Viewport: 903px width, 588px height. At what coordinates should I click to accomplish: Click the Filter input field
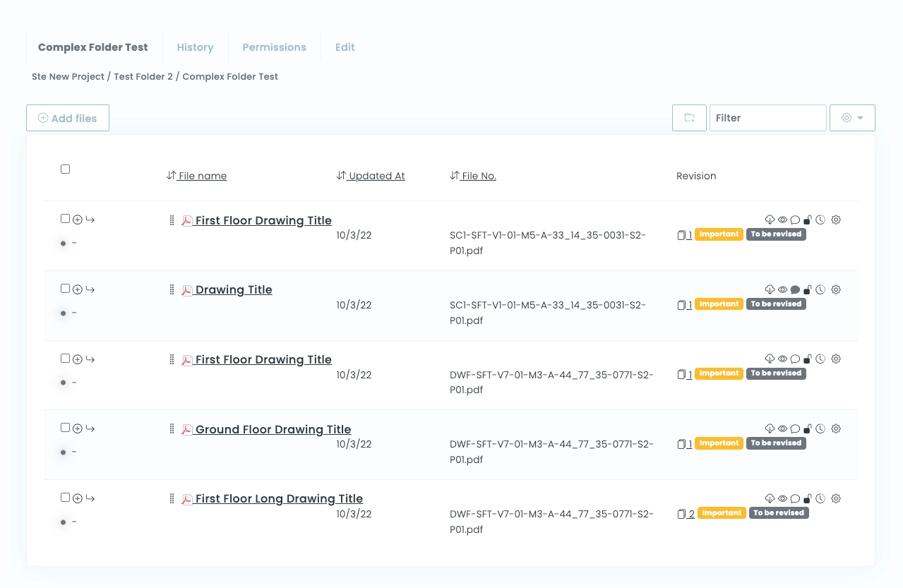click(767, 118)
